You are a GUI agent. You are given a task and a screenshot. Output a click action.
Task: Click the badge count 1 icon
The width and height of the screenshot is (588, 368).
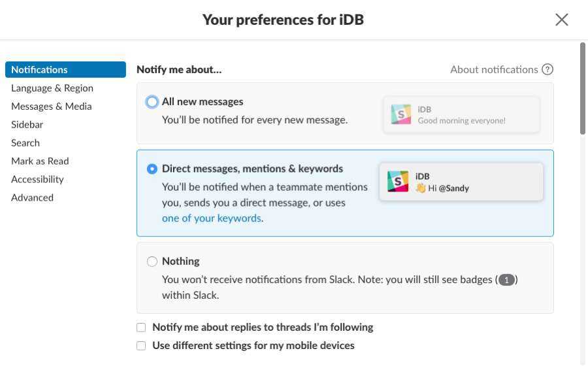pos(506,280)
